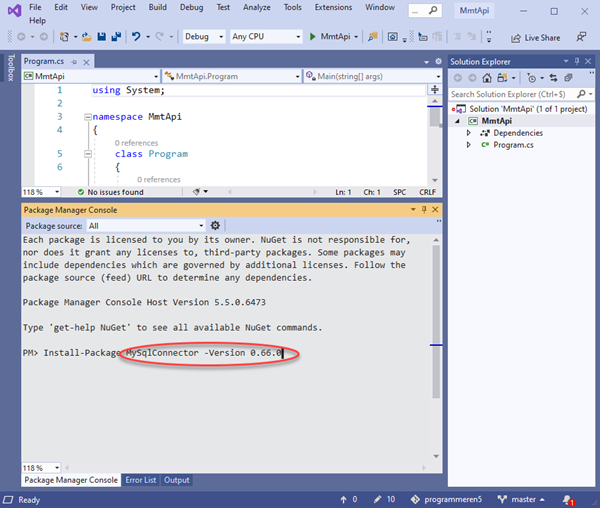Close the Program.cs tab
Screen dimensions: 600x508
click(x=86, y=62)
